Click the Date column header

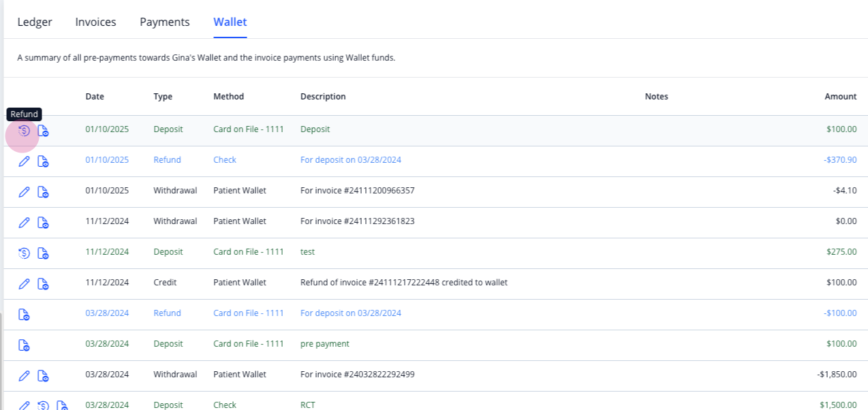pos(95,97)
